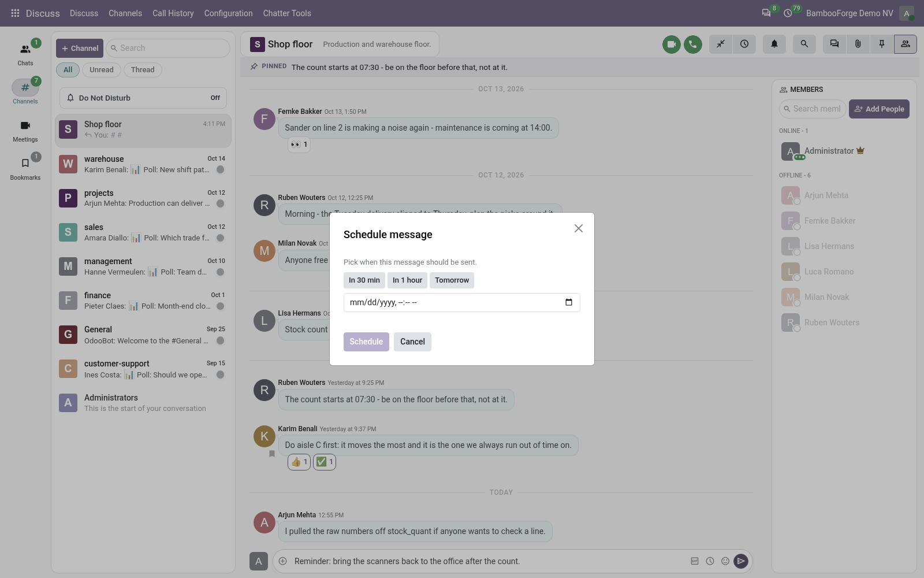Open the user avatar menu
Image resolution: width=924 pixels, height=578 pixels.
coord(907,13)
